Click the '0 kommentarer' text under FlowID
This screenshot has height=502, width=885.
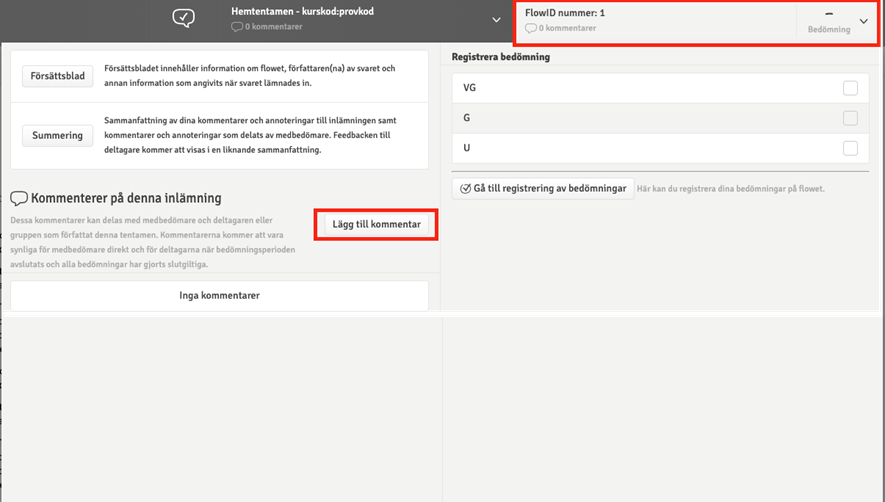[567, 28]
